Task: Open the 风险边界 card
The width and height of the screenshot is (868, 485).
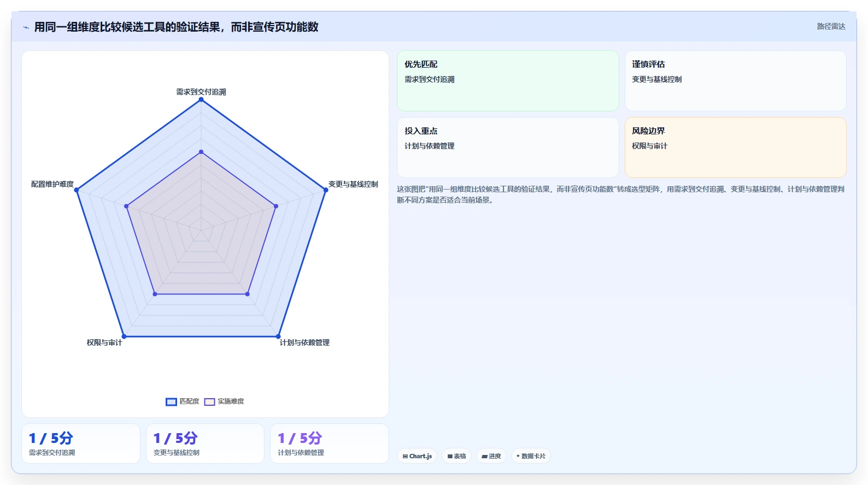Action: [x=736, y=147]
